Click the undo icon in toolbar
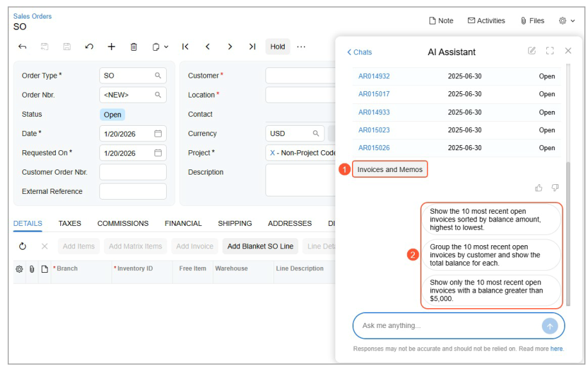The height and width of the screenshot is (371, 588). [89, 47]
